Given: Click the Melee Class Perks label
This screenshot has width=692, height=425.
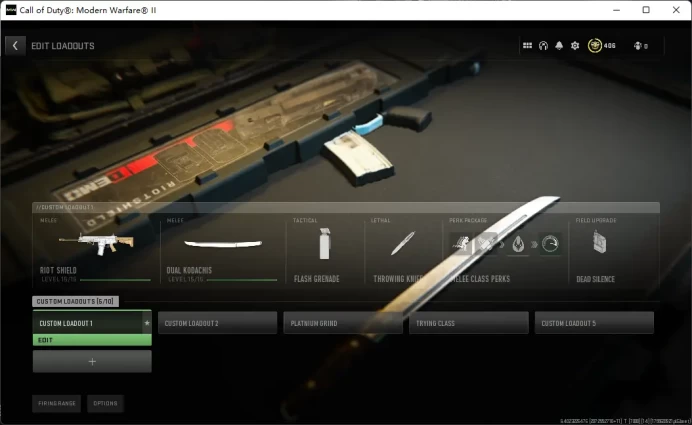Looking at the screenshot, I should pyautogui.click(x=480, y=279).
